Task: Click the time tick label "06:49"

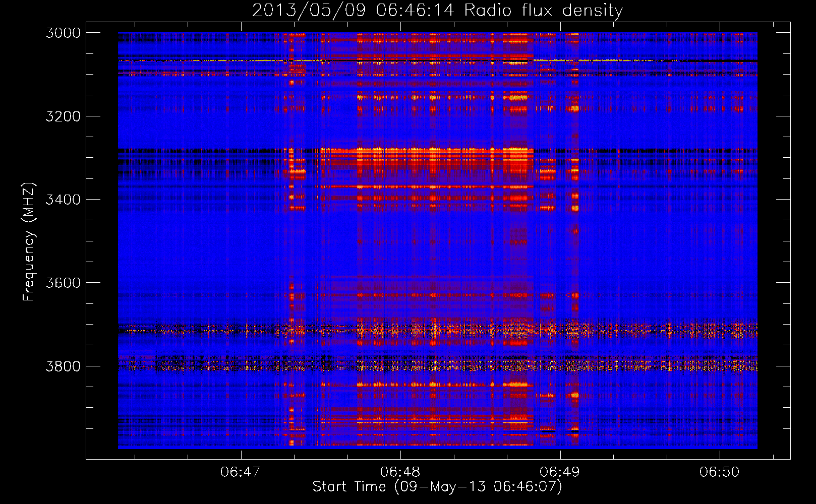Action: [560, 472]
